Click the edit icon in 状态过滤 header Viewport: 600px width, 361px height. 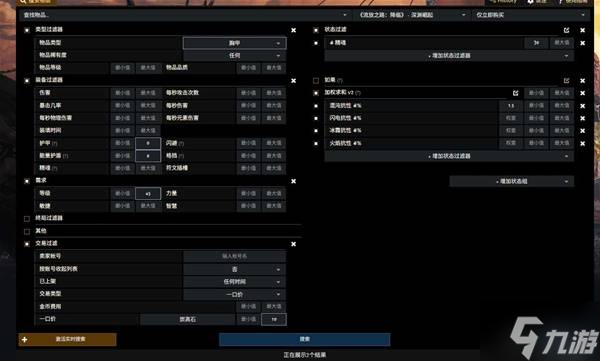click(566, 30)
